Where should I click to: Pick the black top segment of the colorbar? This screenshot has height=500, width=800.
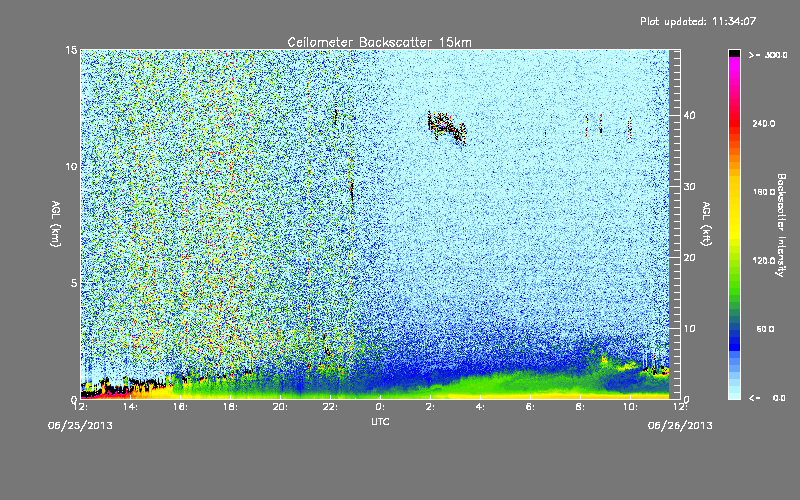point(734,53)
